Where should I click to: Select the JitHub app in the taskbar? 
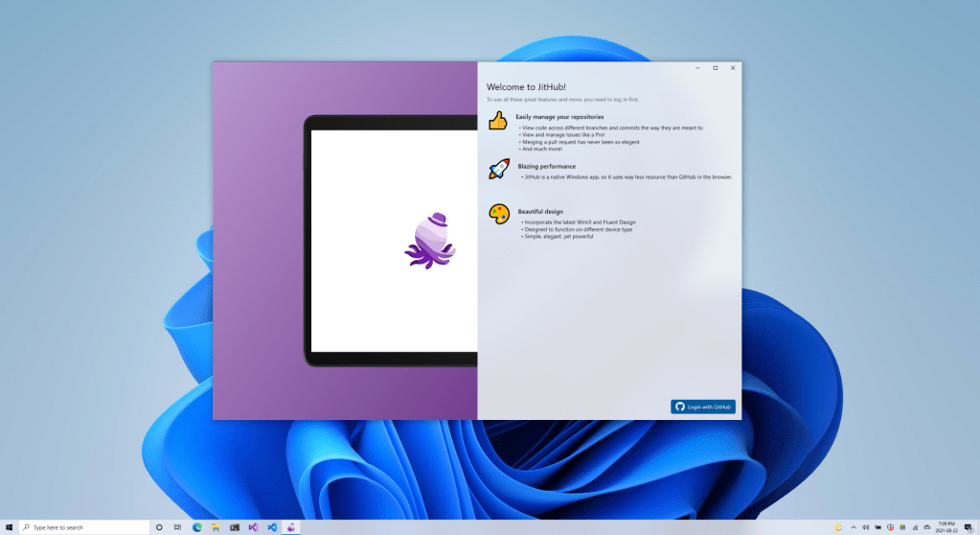click(291, 527)
